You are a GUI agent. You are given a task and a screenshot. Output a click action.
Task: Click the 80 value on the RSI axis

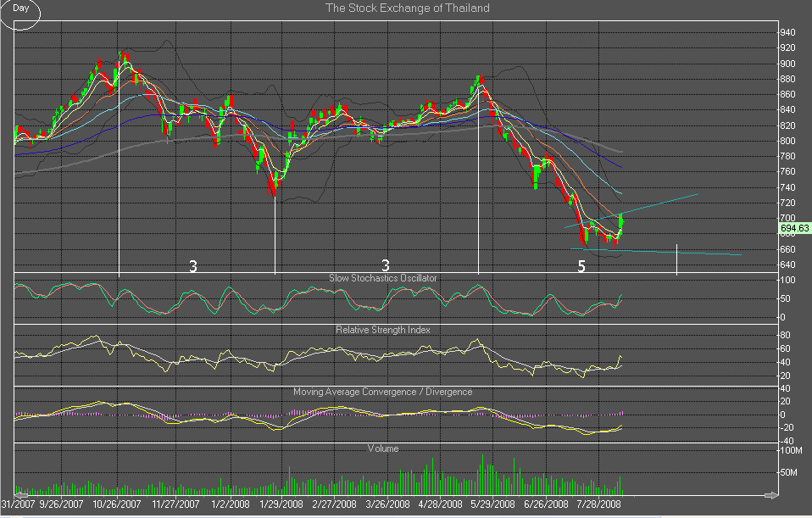tap(786, 335)
